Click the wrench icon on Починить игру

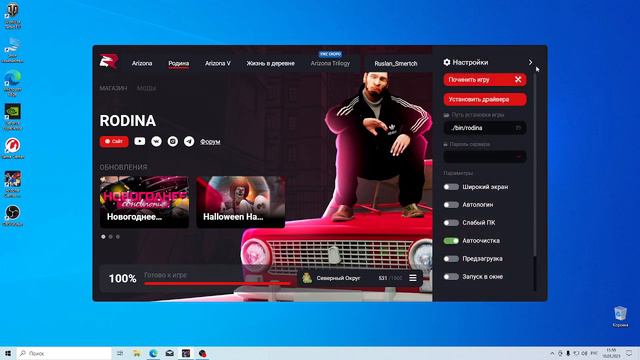click(x=518, y=80)
